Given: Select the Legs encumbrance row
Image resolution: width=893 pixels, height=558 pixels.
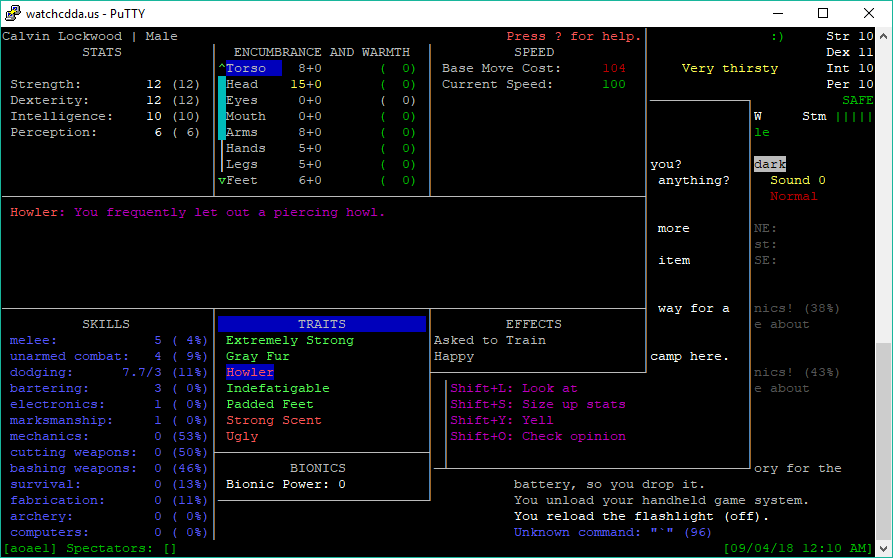Looking at the screenshot, I should tap(321, 164).
